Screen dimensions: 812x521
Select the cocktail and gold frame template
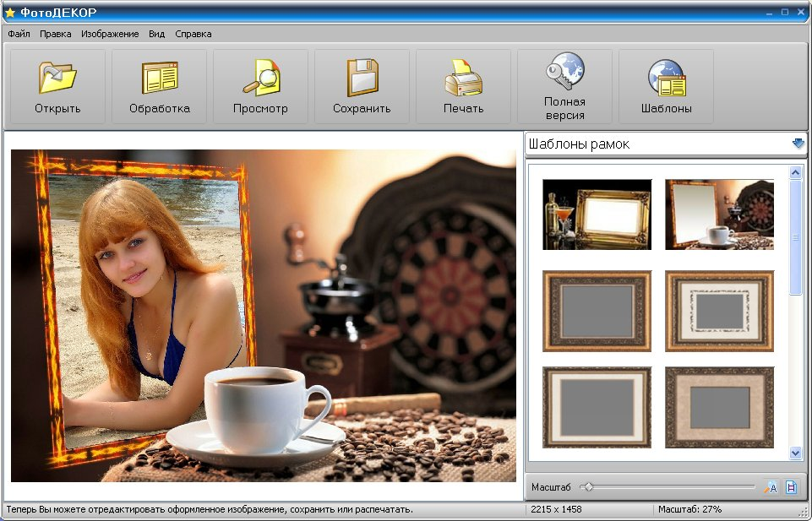click(x=597, y=214)
